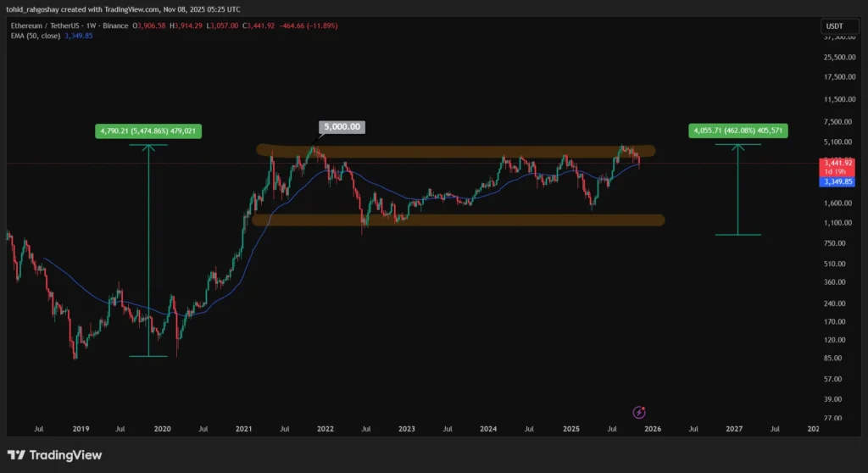Select the red 3,441.92 current price tag
Screen dimensions: 868x473
(837, 163)
